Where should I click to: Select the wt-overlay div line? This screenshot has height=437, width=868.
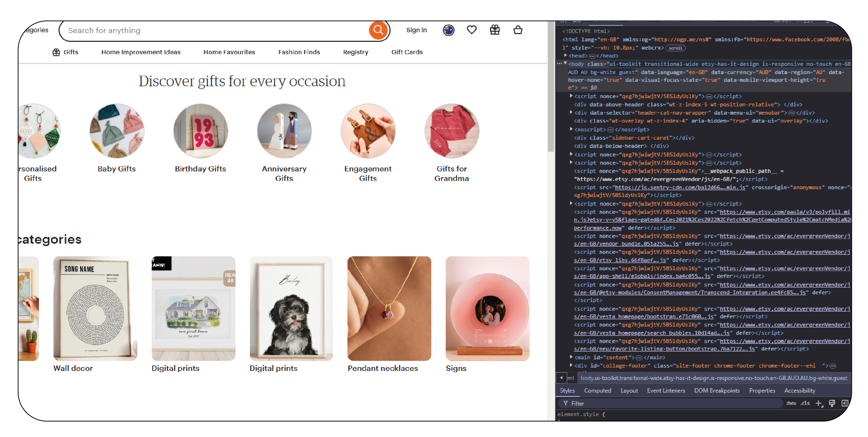pyautogui.click(x=701, y=121)
